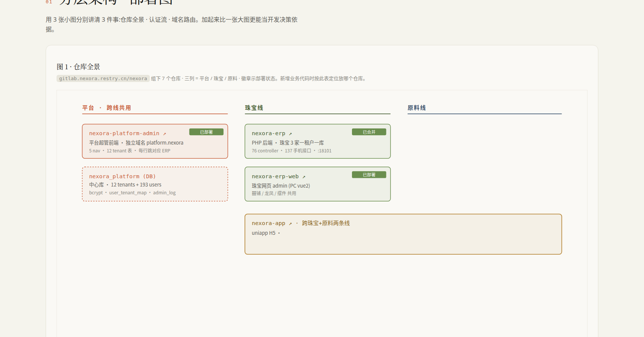Click text bcrypt · user_tenant_map · admin_log
The image size is (644, 337).
coord(132,193)
